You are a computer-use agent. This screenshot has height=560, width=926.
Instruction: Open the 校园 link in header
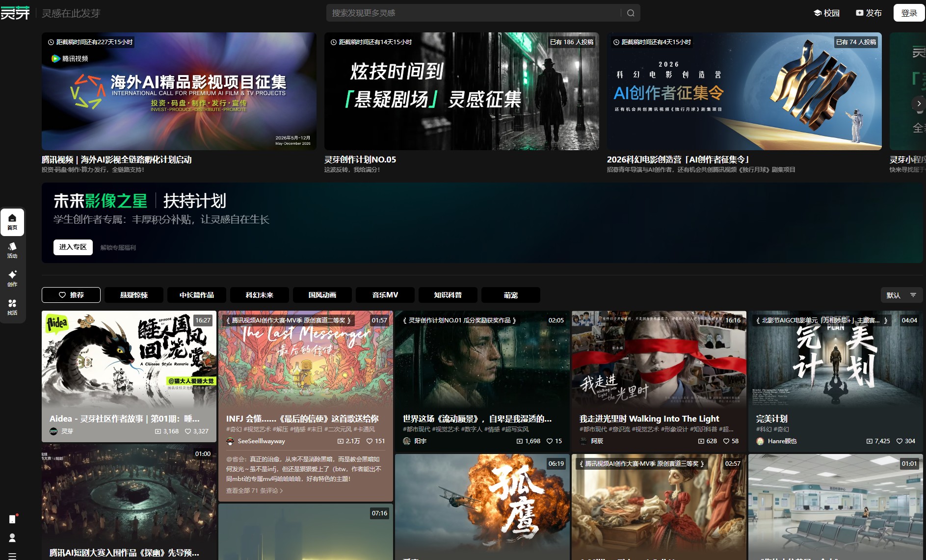[826, 13]
